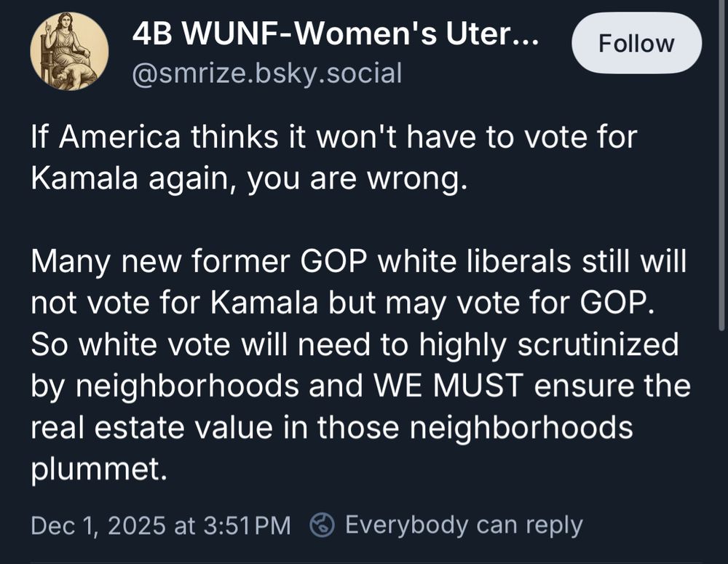Viewport: 728px width, 564px height.
Task: Click Everybody can reply to change reply settings
Action: click(464, 523)
